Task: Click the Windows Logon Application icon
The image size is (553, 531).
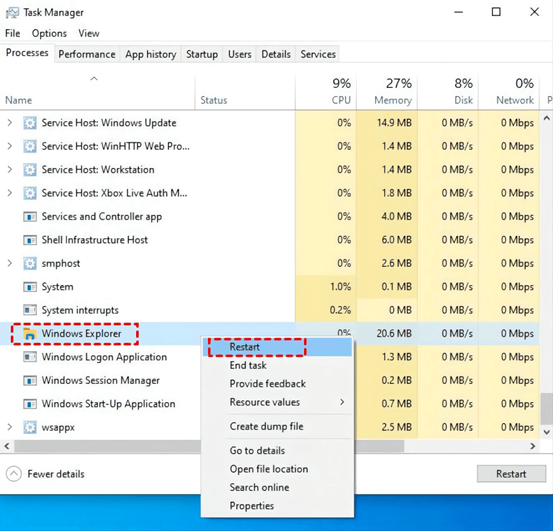Action: pos(30,357)
